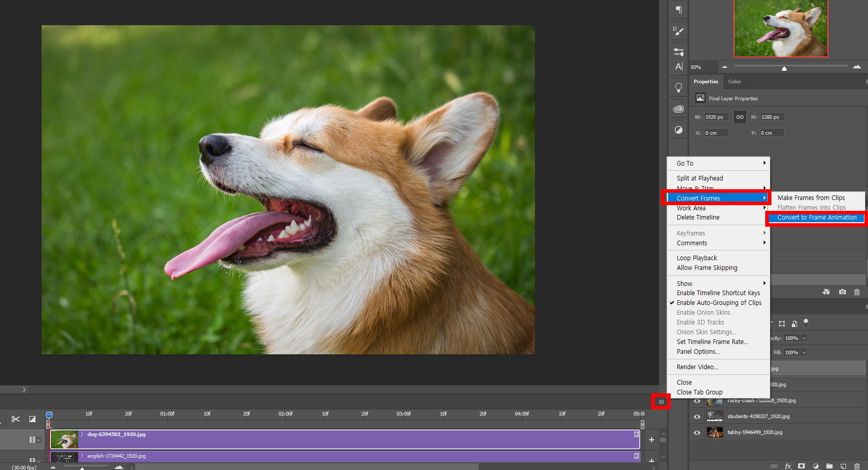Create new adjustment layer icon

pos(816,466)
